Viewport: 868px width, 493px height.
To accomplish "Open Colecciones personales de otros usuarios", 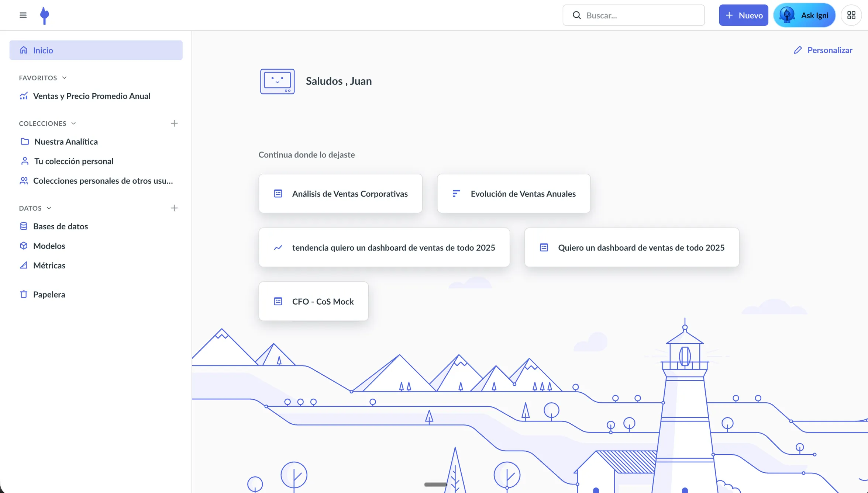I will (x=96, y=181).
